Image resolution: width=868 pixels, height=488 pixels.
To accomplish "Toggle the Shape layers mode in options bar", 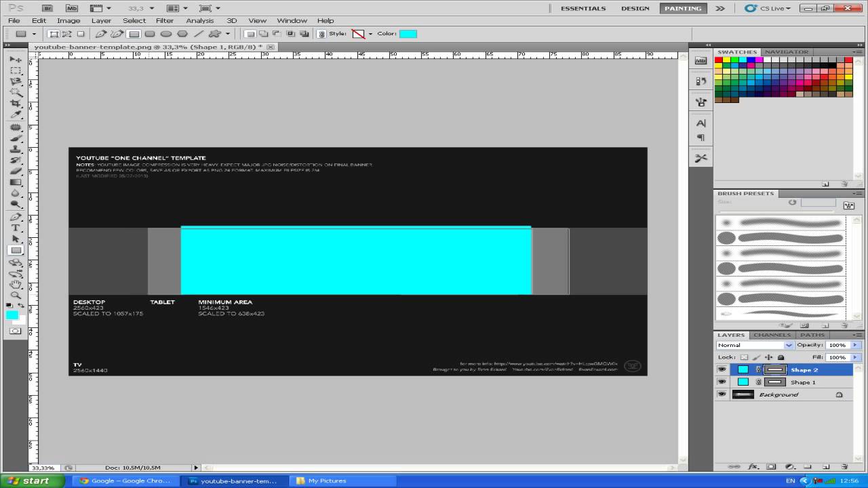I will point(54,33).
